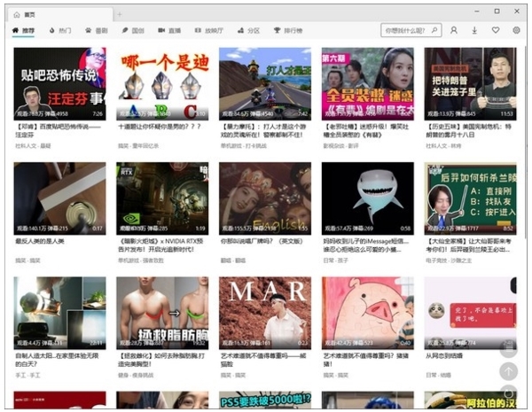Open the 直播 live tab
The height and width of the screenshot is (412, 532).
(168, 30)
